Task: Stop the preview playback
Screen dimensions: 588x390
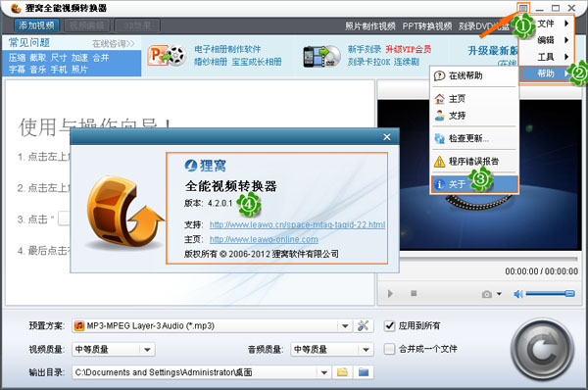Action: tap(414, 293)
